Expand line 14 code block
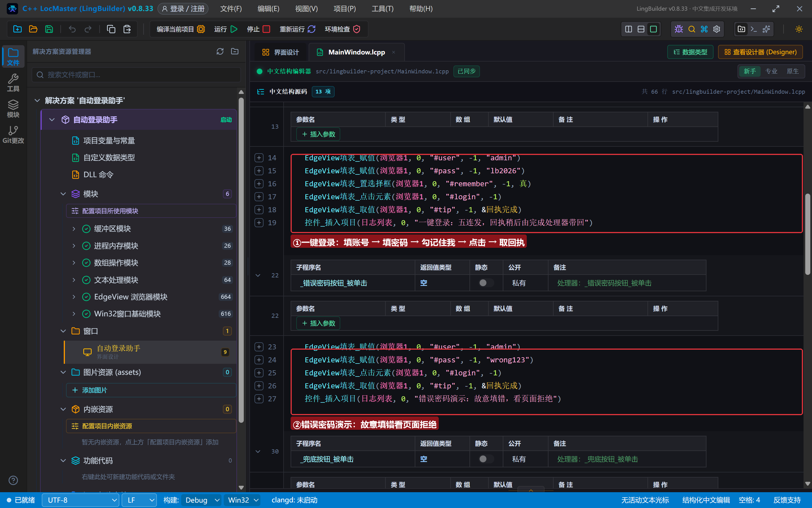Viewport: 812px width, 508px height. click(259, 157)
